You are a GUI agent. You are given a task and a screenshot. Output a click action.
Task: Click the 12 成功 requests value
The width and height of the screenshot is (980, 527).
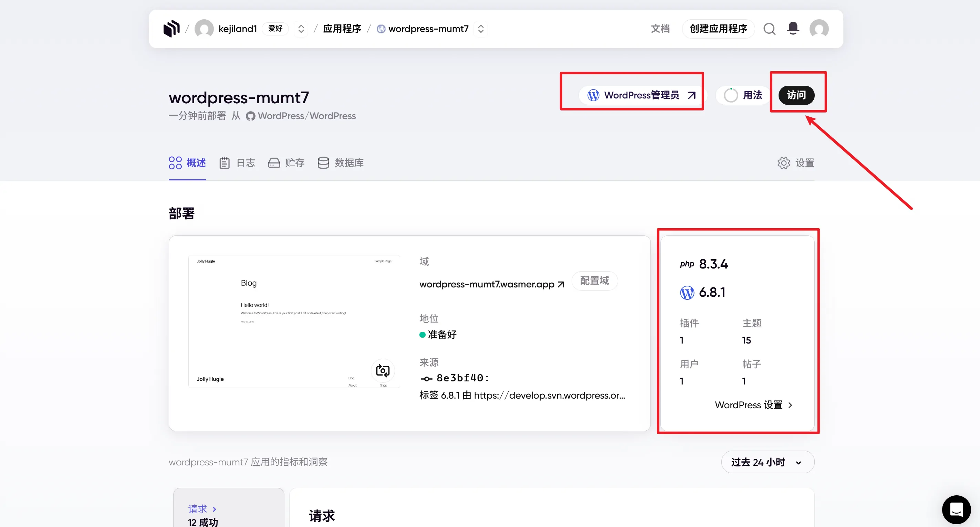pos(203,522)
